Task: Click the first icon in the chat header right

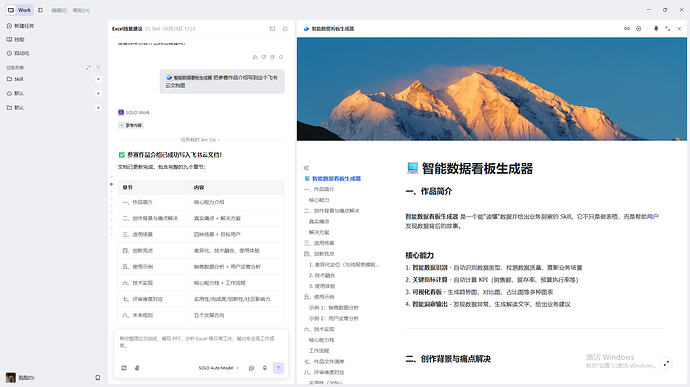Action: pos(272,29)
